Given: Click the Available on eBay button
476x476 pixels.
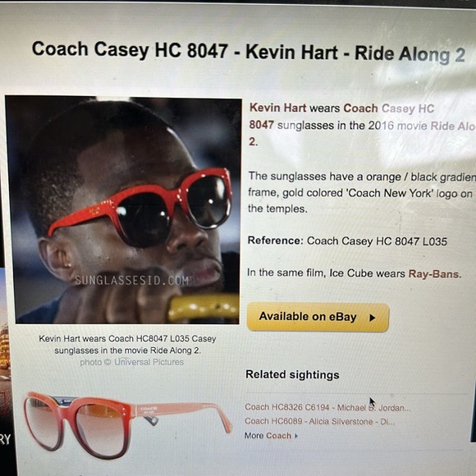Looking at the screenshot, I should click(x=318, y=317).
